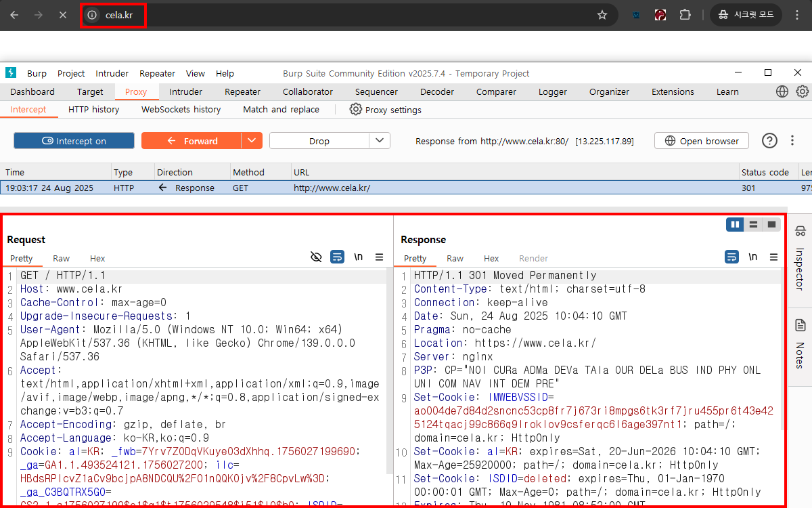Viewport: 812px width, 508px height.
Task: Toggle word wrap in Request pane
Action: pyautogui.click(x=337, y=257)
